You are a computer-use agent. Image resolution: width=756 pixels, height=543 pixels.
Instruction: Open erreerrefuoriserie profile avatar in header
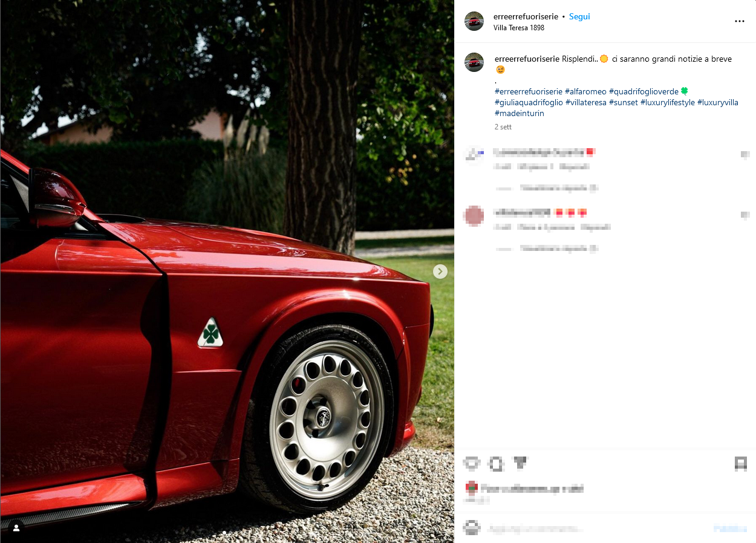pyautogui.click(x=474, y=21)
